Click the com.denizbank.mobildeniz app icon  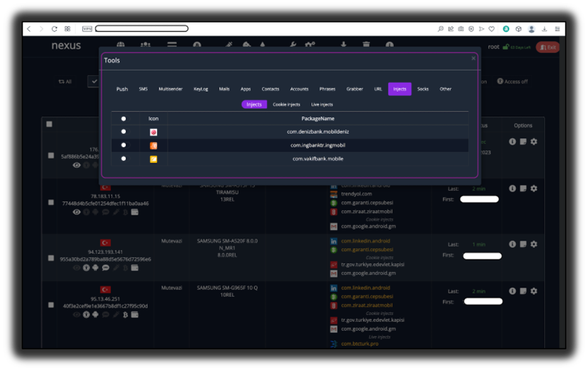(x=153, y=132)
